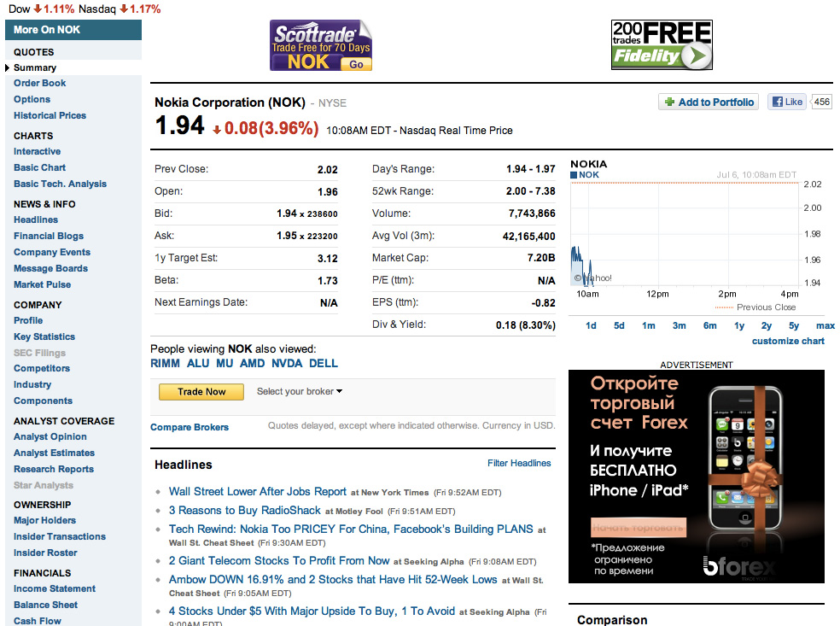Screen dimensions: 840x626
Task: Open the Scottrade NOK advertisement banner
Action: [x=321, y=45]
